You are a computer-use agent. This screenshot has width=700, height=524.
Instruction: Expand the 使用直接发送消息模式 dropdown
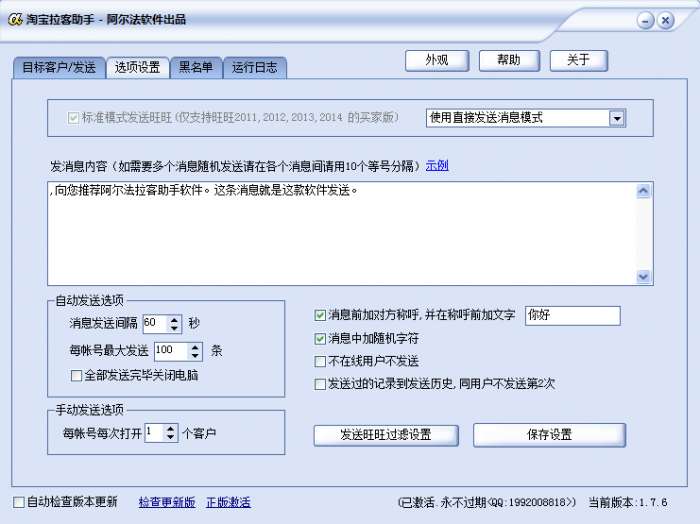[x=617, y=118]
